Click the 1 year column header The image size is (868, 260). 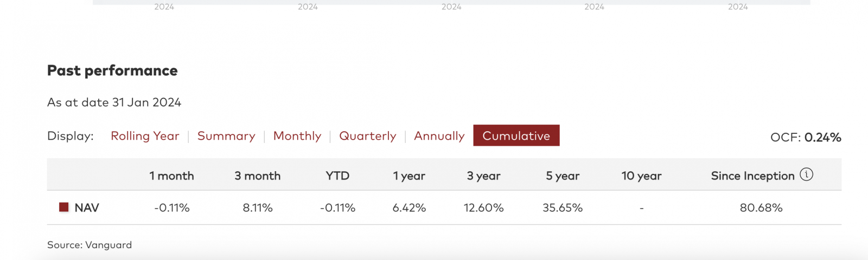point(409,175)
